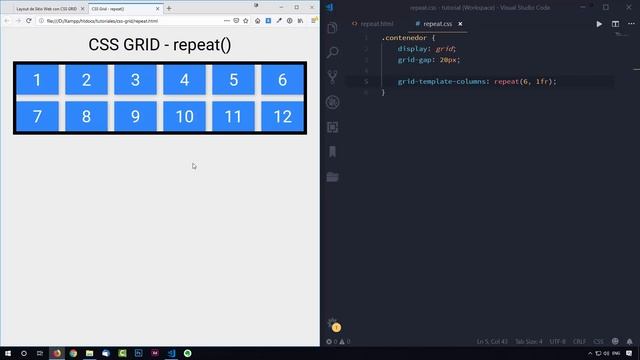Bookmark this page with the star

(246, 20)
